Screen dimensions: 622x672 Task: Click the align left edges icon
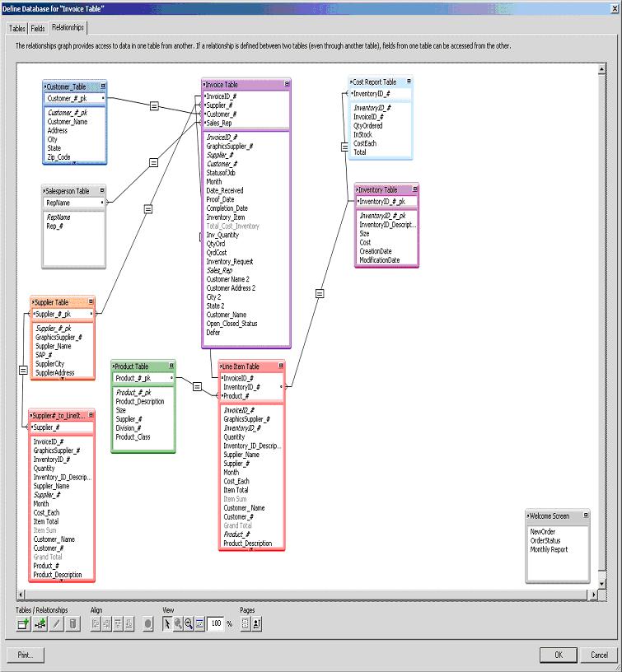[x=96, y=624]
